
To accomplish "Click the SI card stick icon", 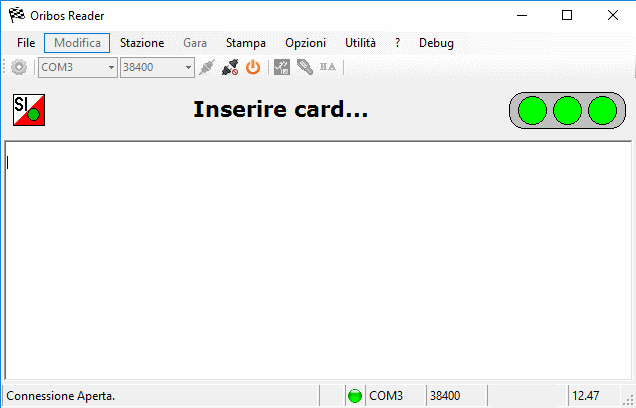I will tap(305, 67).
